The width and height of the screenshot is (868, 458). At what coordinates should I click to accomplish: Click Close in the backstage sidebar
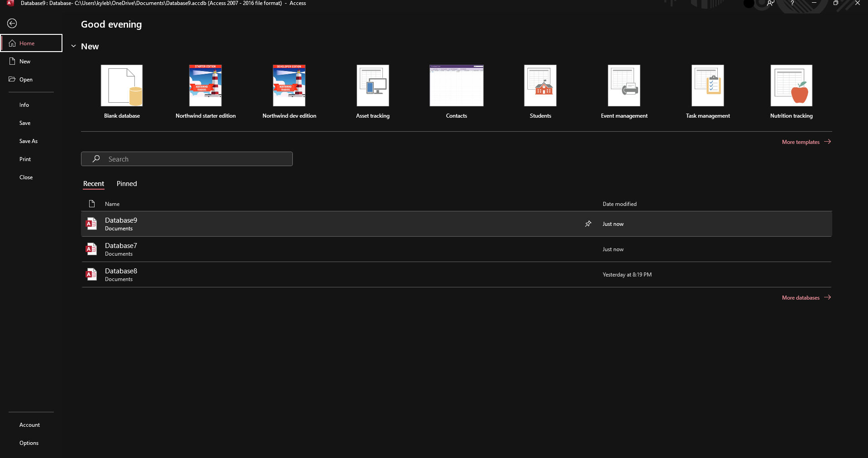[x=31, y=177]
